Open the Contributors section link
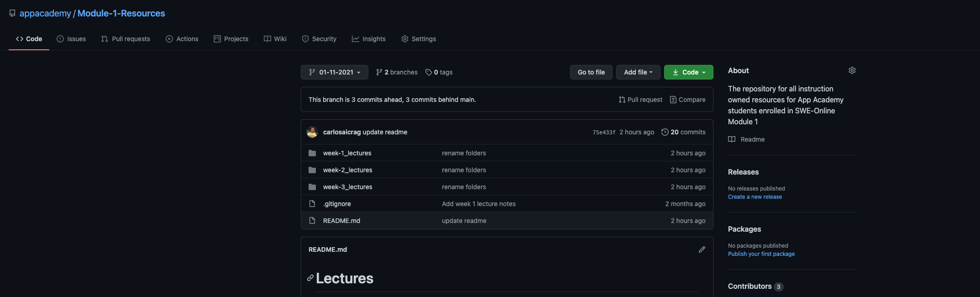980x297 pixels. tap(755, 286)
